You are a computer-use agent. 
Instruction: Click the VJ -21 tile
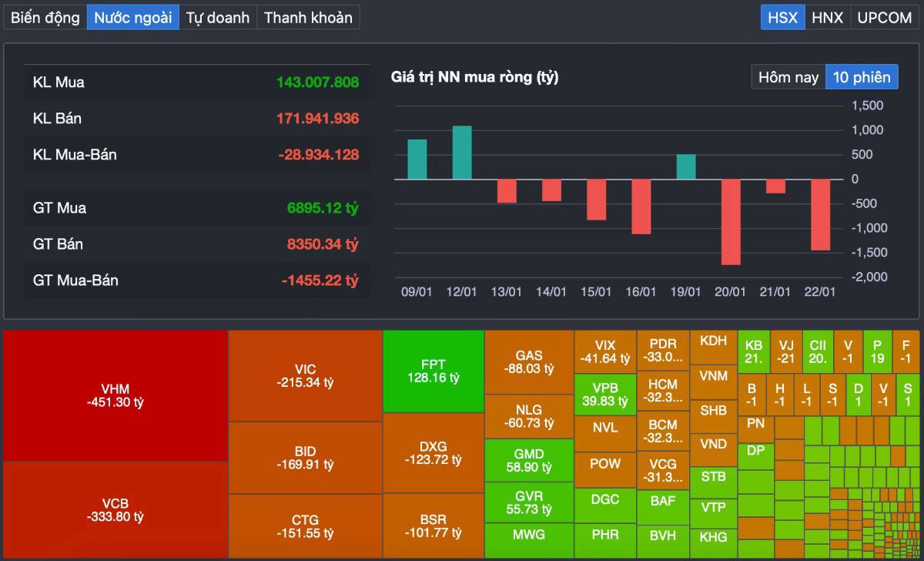786,352
